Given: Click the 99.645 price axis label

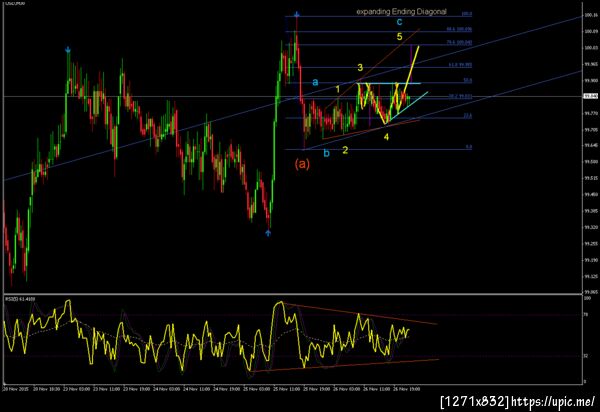Looking at the screenshot, I should pyautogui.click(x=590, y=146).
